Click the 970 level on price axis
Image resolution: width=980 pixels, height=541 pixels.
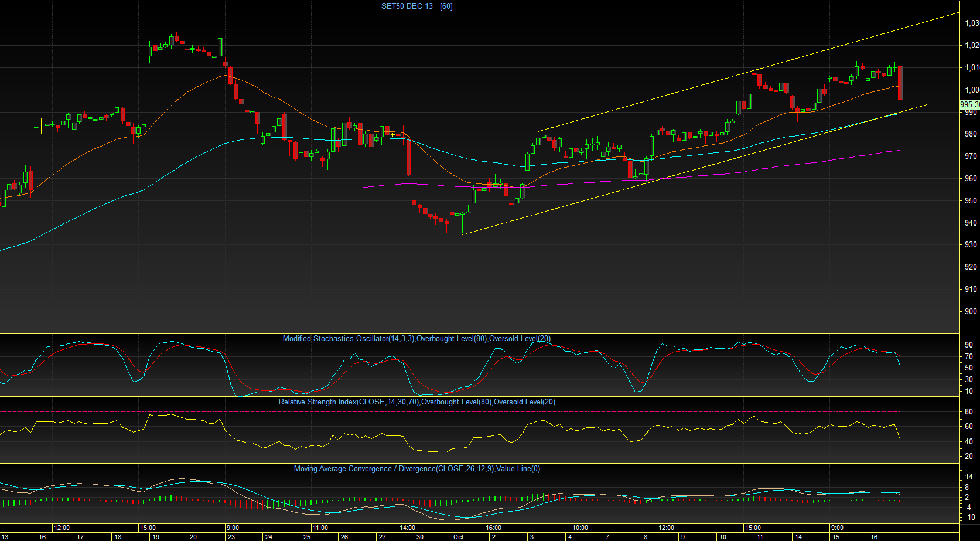point(971,156)
